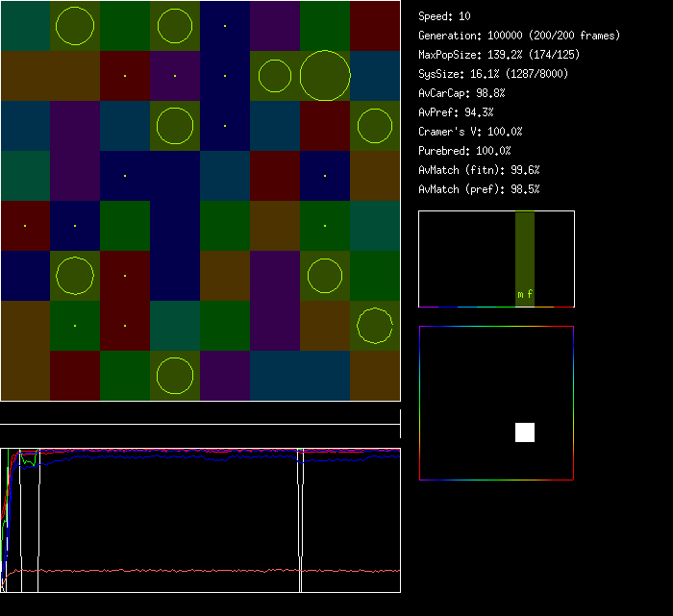
Task: Click the AvPref 94.3% readout
Action: point(456,112)
